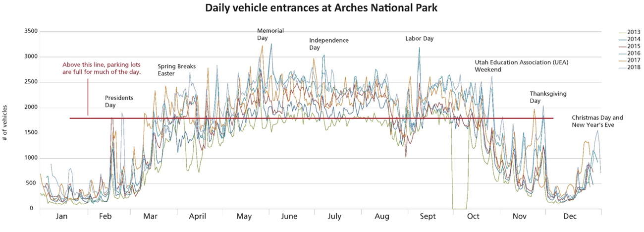Viewport: 644px width, 232px height.
Task: Click the 'Spring Breaks Easter' annotation
Action: [x=177, y=69]
